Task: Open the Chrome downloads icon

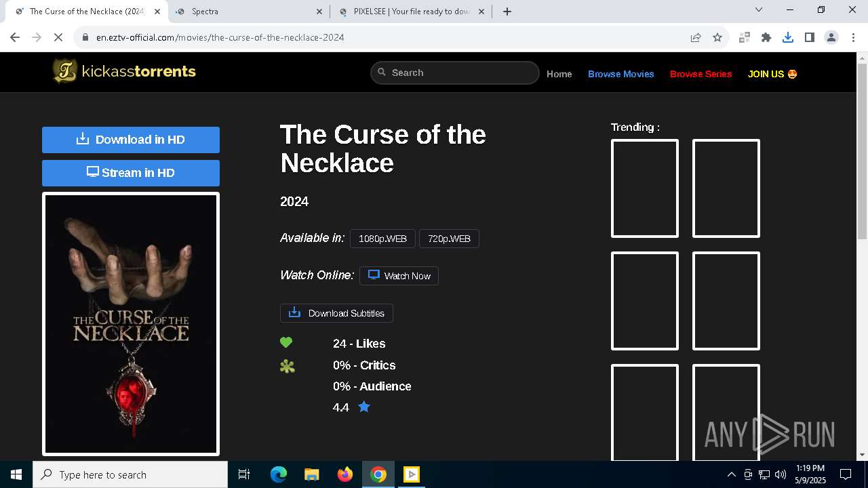Action: click(788, 37)
